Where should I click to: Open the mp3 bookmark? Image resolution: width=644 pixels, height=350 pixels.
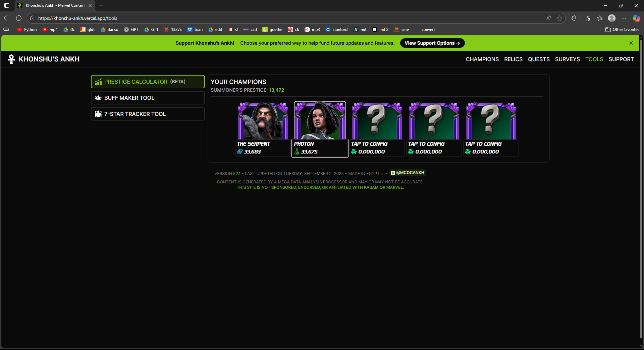pyautogui.click(x=312, y=30)
